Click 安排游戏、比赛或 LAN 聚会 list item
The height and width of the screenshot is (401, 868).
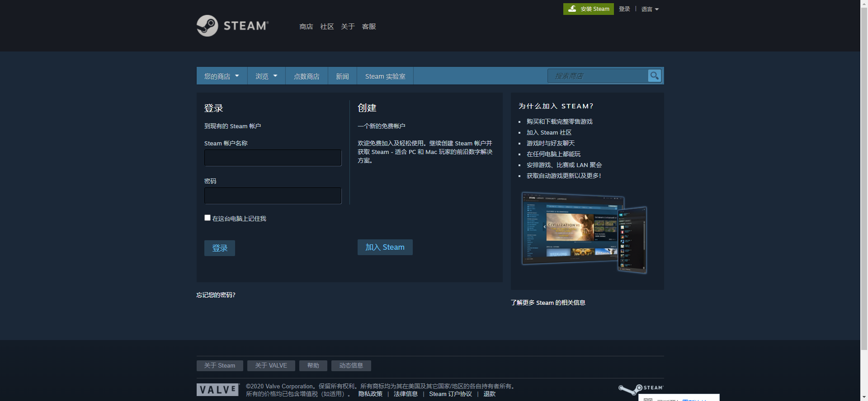[x=564, y=165]
